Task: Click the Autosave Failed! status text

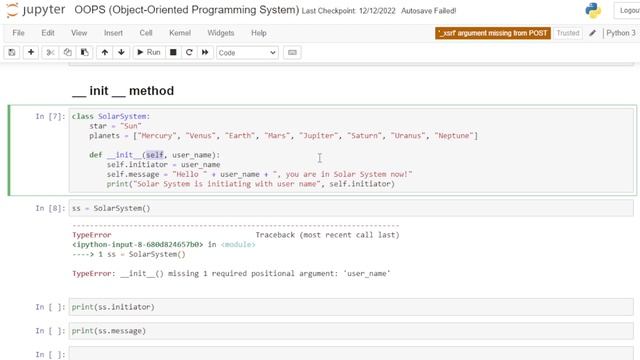Action: [x=429, y=11]
